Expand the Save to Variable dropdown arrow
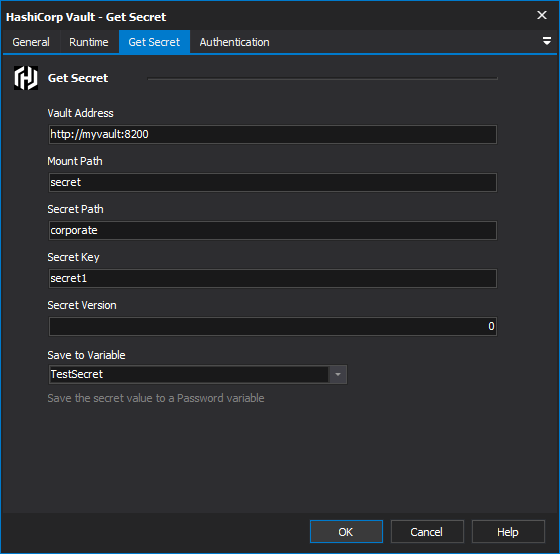The image size is (560, 554). (x=338, y=374)
